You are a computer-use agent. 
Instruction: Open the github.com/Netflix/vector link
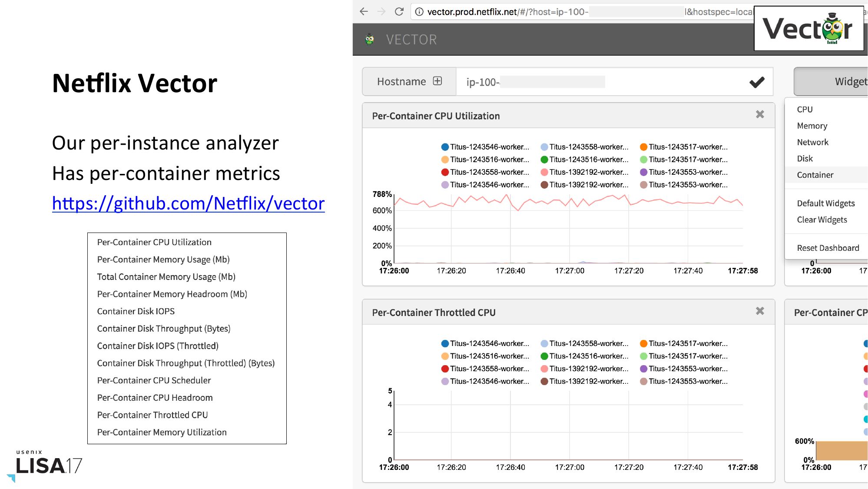pos(188,203)
